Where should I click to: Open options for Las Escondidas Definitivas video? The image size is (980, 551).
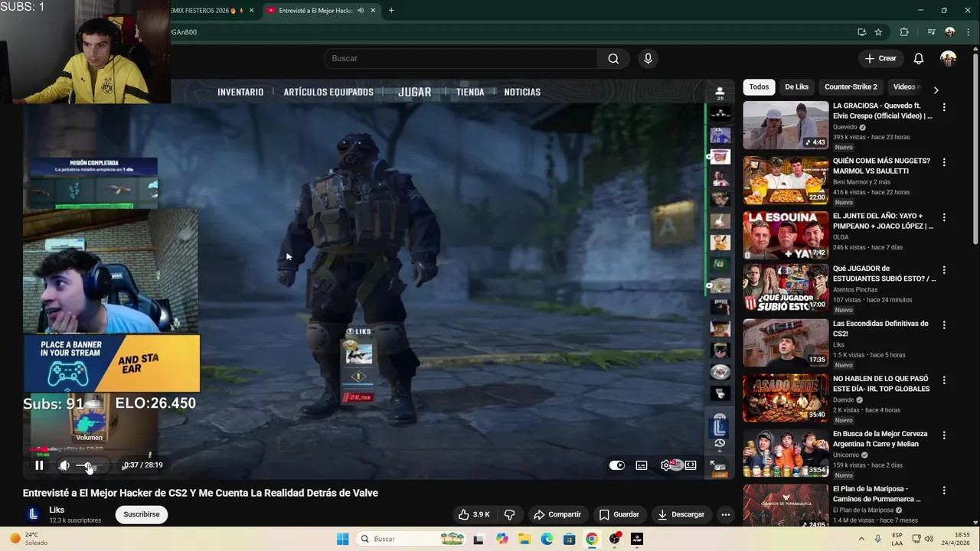point(944,326)
